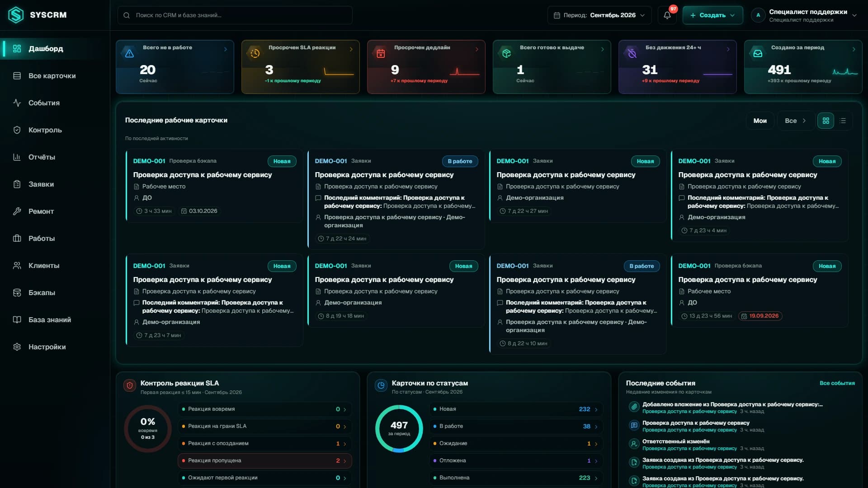Click the shield icon of Контроль реакции SLA

(130, 385)
